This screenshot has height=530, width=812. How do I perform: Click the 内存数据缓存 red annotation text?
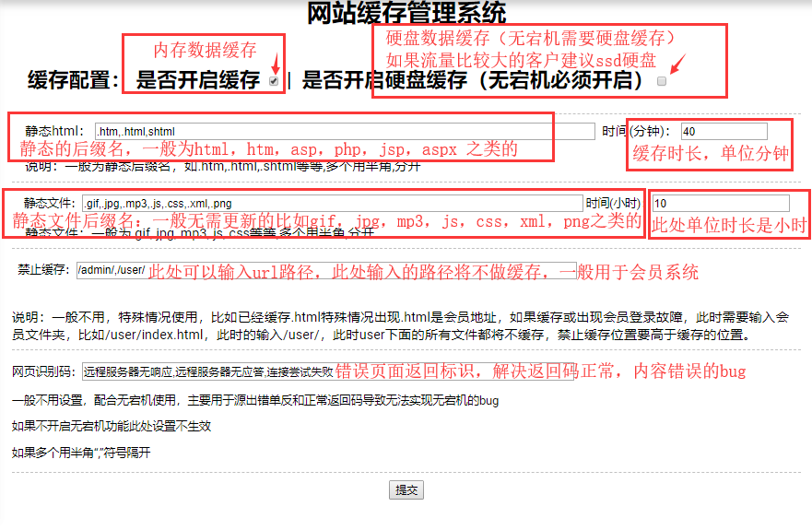point(205,50)
